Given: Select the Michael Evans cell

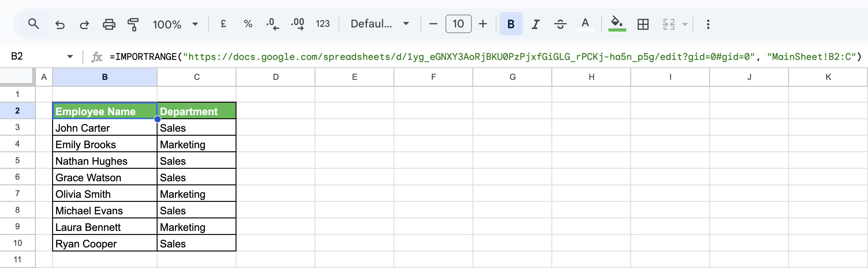Looking at the screenshot, I should click(105, 210).
